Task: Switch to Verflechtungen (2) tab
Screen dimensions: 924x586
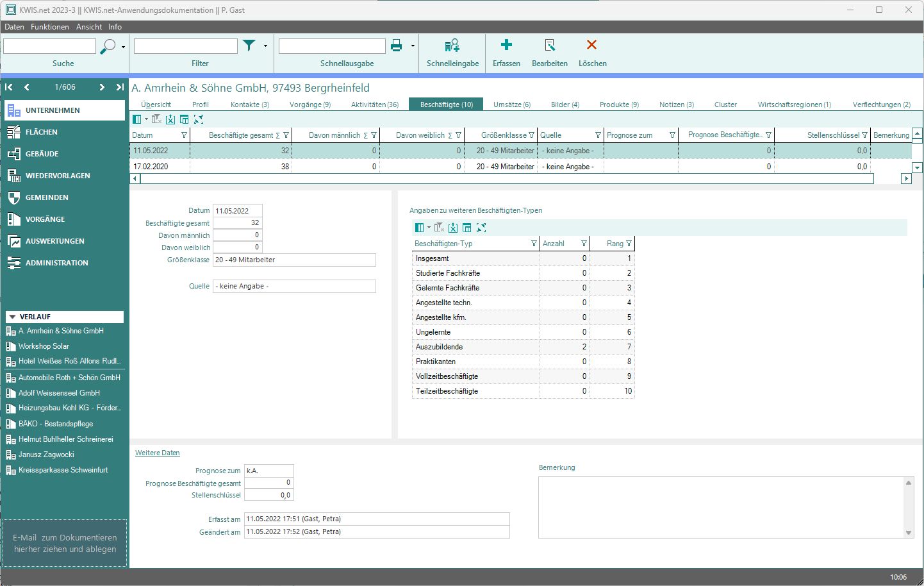Action: (882, 105)
